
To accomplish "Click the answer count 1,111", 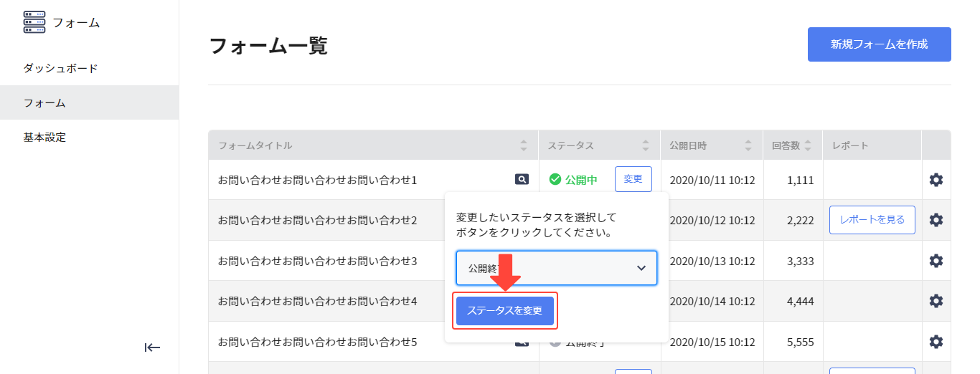I will pos(801,180).
